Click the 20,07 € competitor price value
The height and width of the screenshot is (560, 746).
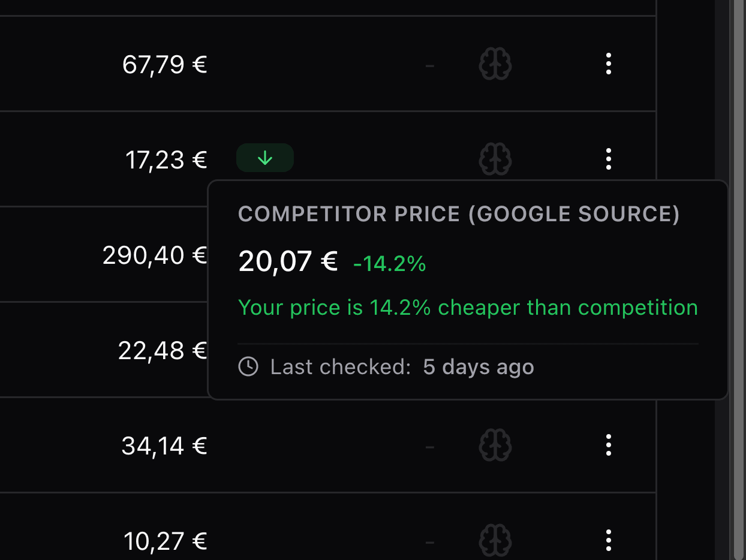tap(288, 261)
